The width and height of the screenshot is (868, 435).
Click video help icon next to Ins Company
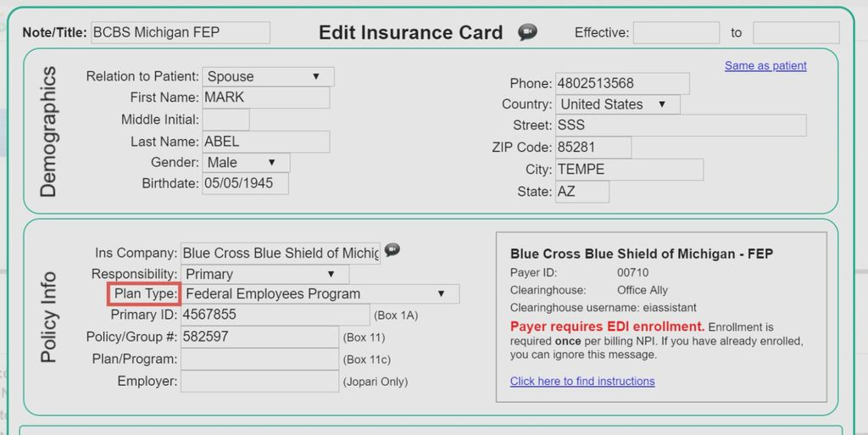pyautogui.click(x=392, y=250)
